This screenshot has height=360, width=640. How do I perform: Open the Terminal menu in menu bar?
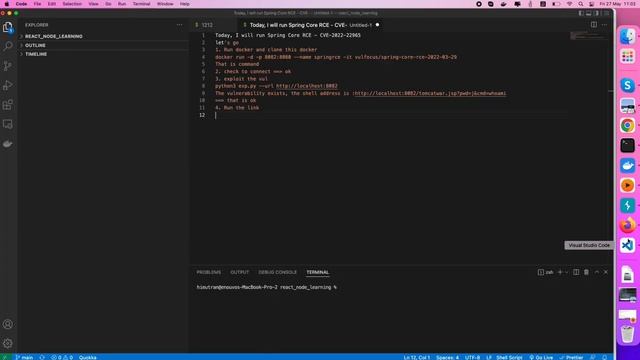coord(141,4)
